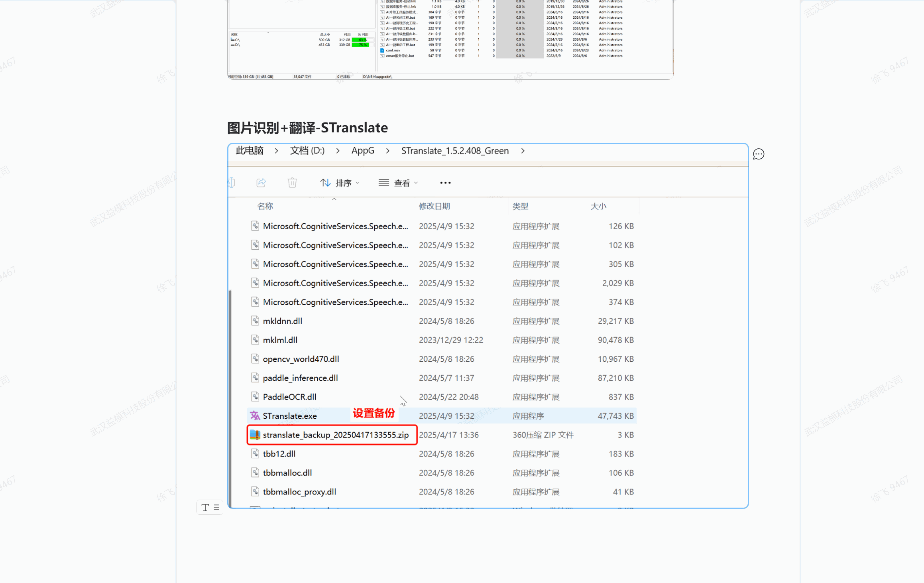The image size is (924, 583).
Task: Click the zip archive icon of stranslate_backup
Action: pyautogui.click(x=255, y=435)
